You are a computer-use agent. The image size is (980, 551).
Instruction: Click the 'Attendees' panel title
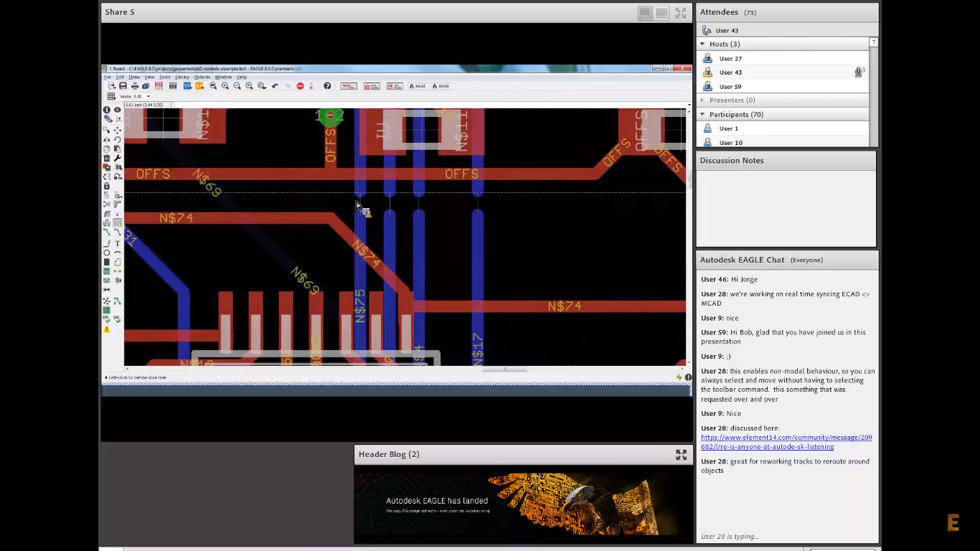719,12
